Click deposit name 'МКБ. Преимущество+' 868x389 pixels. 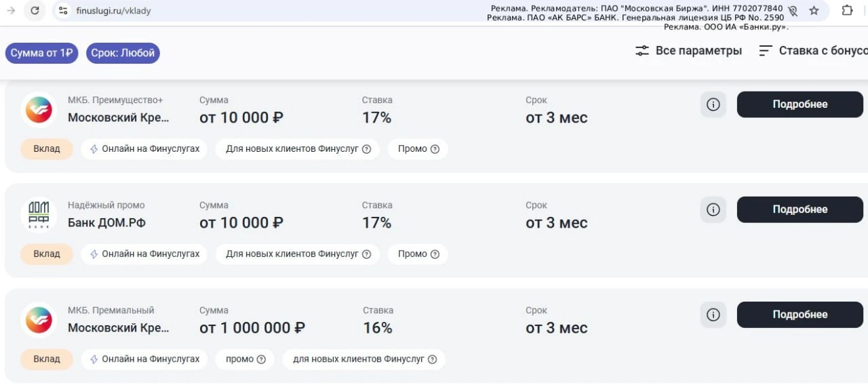point(115,100)
